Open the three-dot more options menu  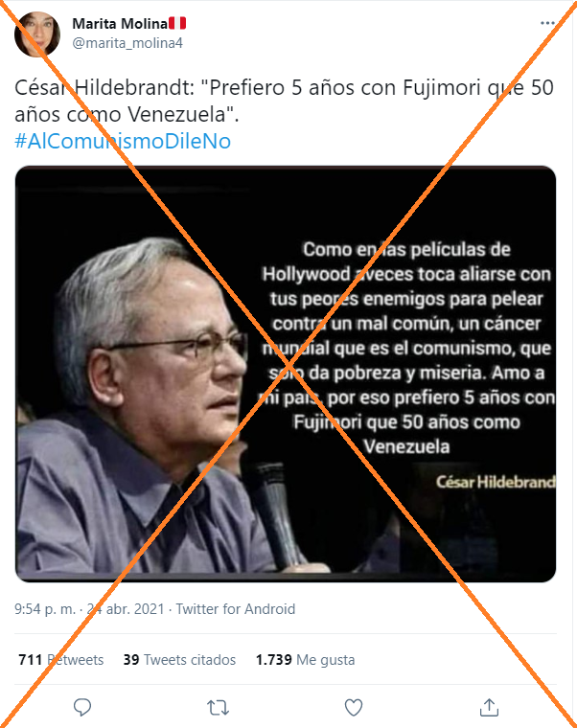[x=547, y=23]
